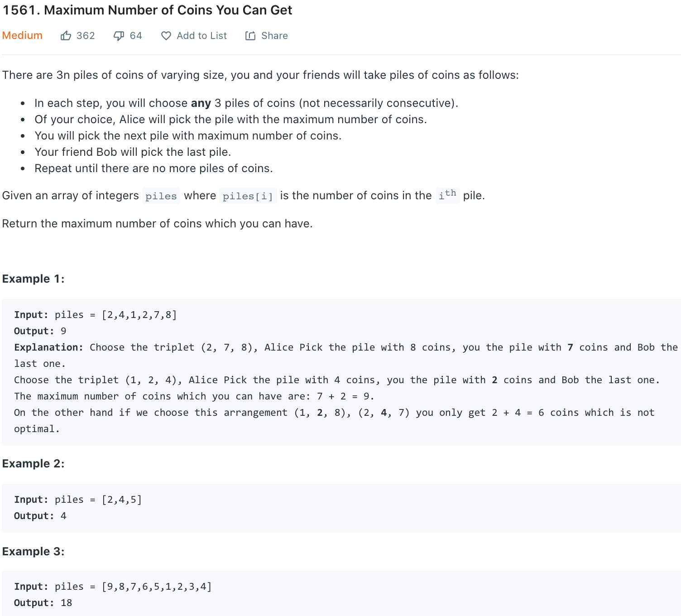681x616 pixels.
Task: Click the Share button
Action: pyautogui.click(x=266, y=35)
